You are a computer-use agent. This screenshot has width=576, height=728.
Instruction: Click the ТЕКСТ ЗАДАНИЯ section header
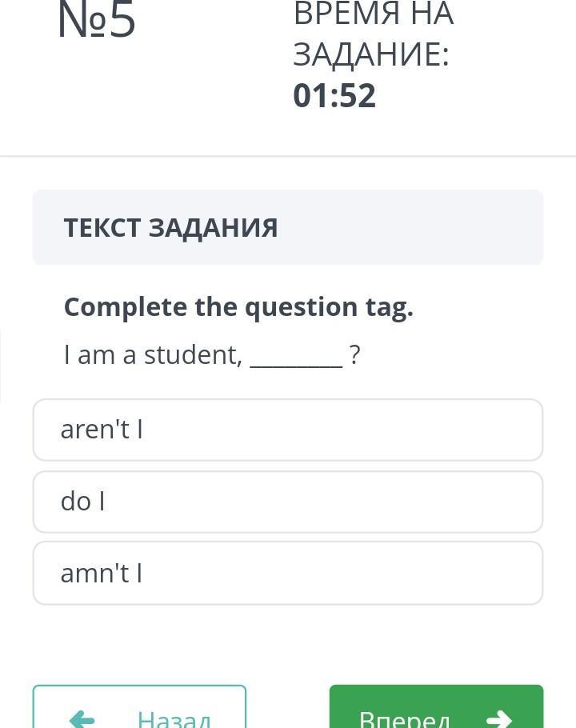click(x=171, y=228)
